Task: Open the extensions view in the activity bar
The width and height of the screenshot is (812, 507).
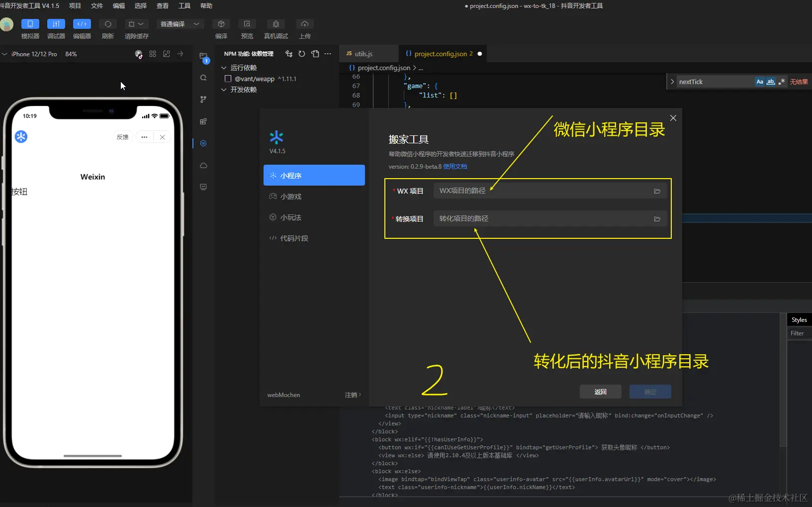Action: pos(203,121)
